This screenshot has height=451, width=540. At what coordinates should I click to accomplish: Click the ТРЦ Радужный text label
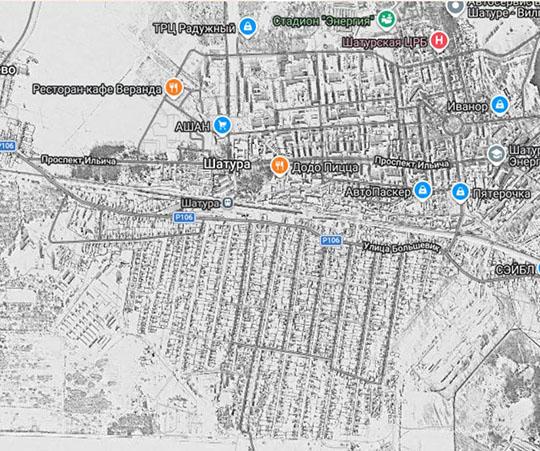[194, 28]
